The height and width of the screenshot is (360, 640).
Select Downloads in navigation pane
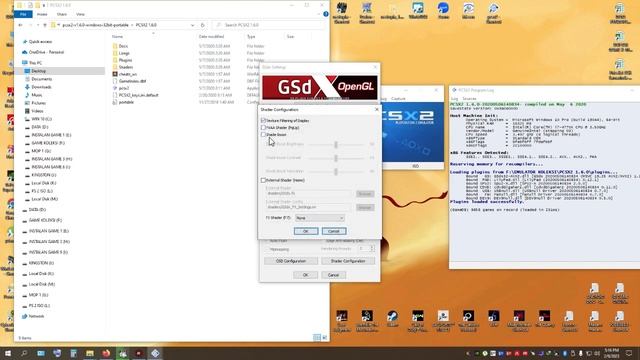[41, 87]
